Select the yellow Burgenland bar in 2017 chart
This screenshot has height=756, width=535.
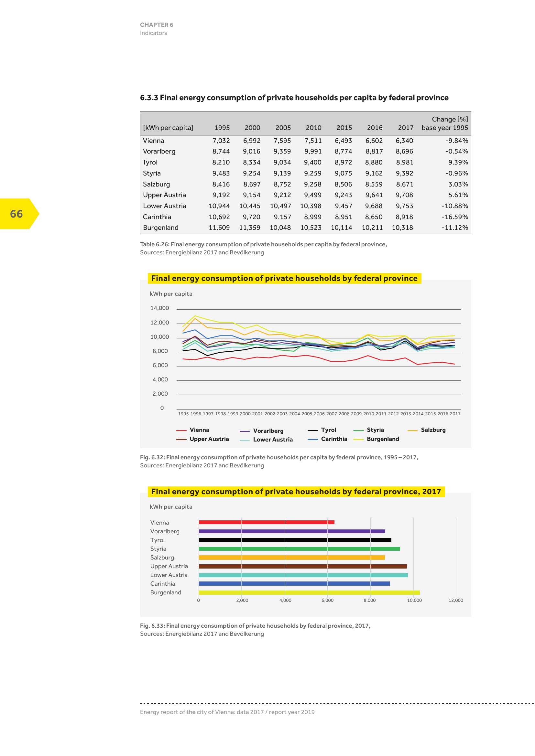pyautogui.click(x=309, y=592)
